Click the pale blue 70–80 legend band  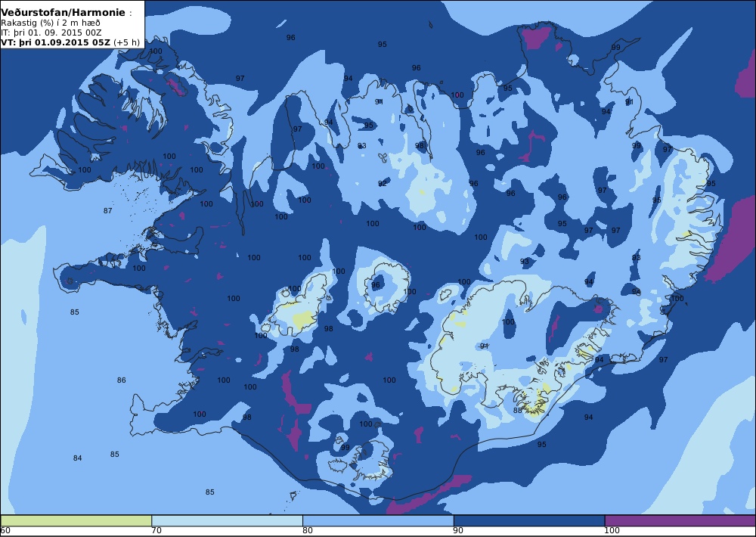click(227, 520)
